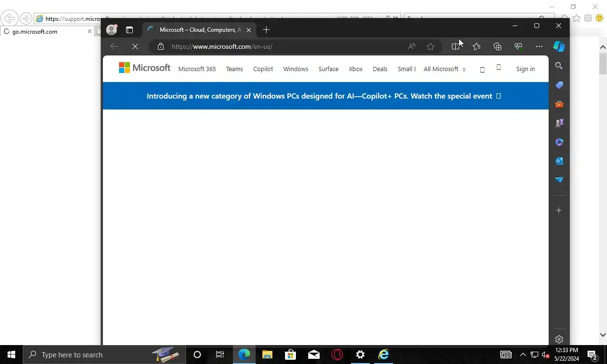Viewport: 607px width, 364px height.
Task: Go back in Internet Explorer window
Action: click(x=9, y=18)
